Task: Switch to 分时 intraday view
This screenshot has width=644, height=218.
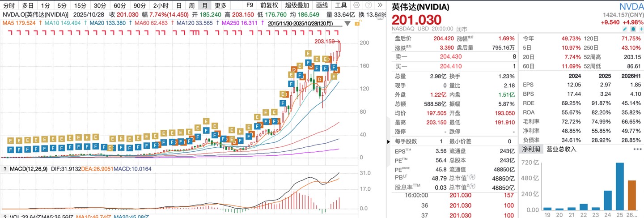Action: click(9, 6)
